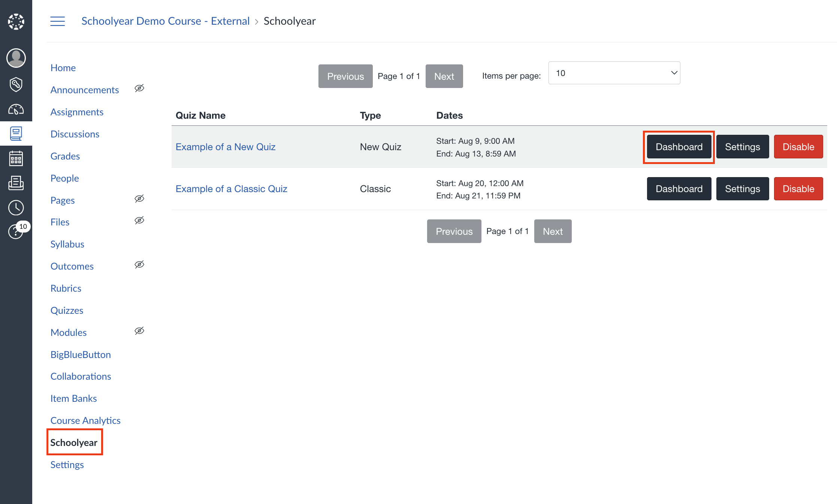Collapse course menu with hamburger icon
837x504 pixels.
point(58,21)
